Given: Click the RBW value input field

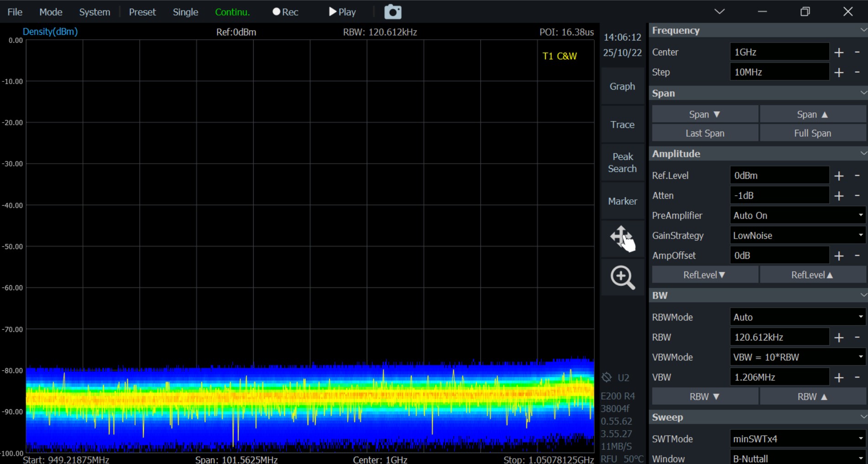Looking at the screenshot, I should tap(779, 337).
